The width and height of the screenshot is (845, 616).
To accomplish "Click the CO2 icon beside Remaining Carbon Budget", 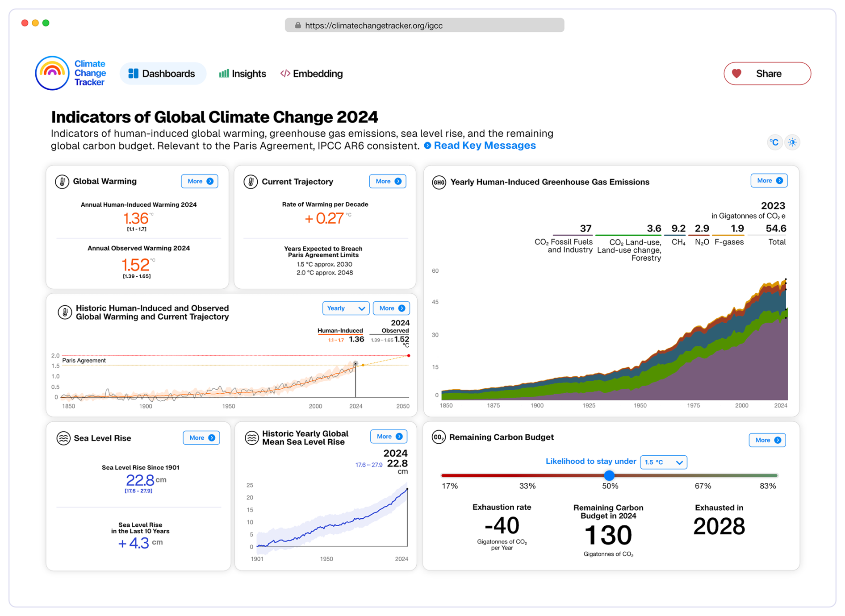I will pyautogui.click(x=438, y=437).
